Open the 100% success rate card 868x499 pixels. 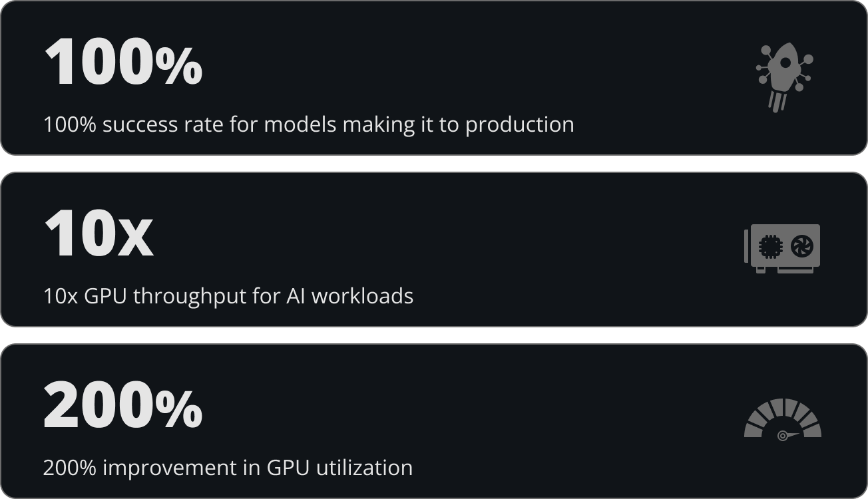[434, 78]
